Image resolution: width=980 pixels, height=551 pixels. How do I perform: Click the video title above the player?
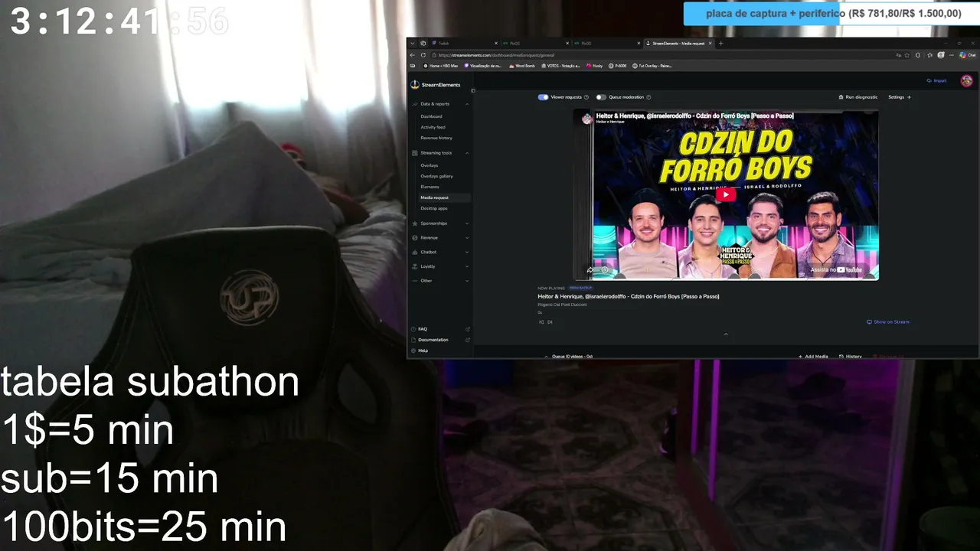tap(694, 116)
